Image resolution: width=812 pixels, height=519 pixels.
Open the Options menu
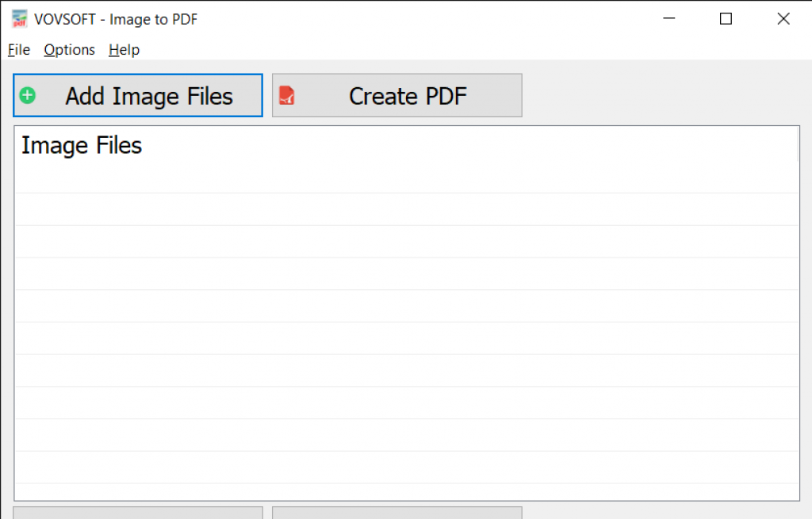pyautogui.click(x=70, y=50)
